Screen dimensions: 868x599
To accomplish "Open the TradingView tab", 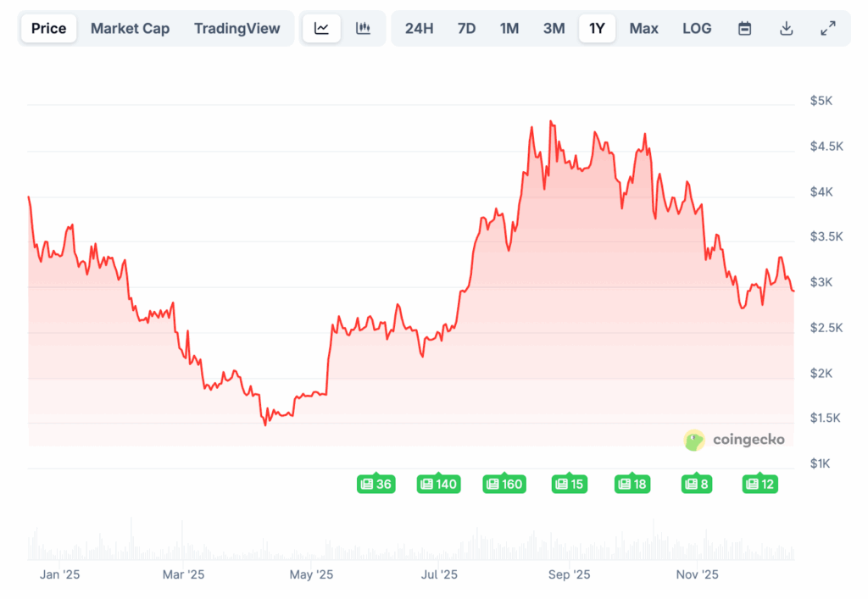I will pos(236,28).
